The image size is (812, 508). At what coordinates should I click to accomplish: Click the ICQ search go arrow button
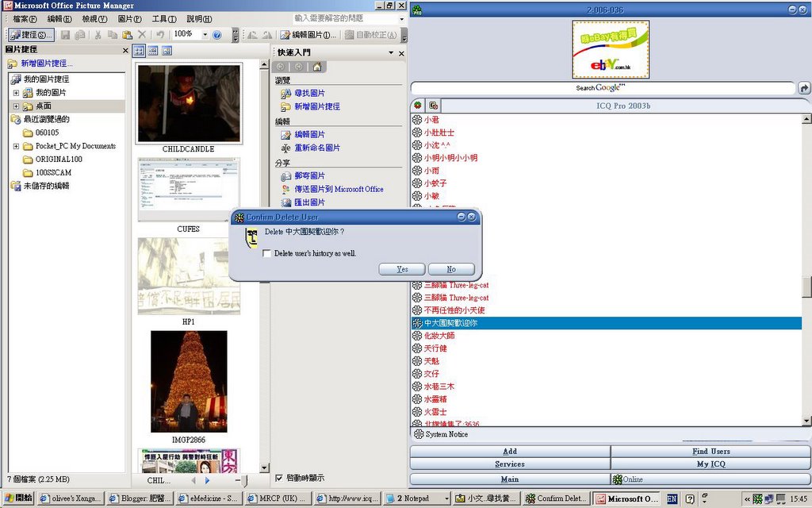click(x=804, y=88)
